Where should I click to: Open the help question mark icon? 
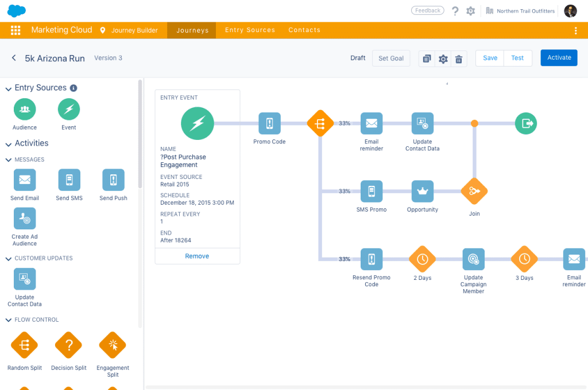point(455,11)
